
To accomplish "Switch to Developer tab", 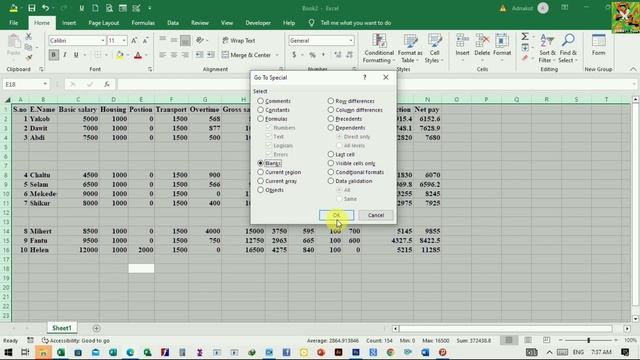I will click(258, 23).
